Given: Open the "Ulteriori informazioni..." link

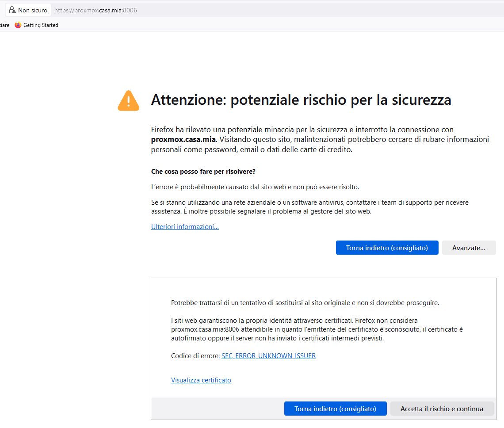Looking at the screenshot, I should point(185,227).
